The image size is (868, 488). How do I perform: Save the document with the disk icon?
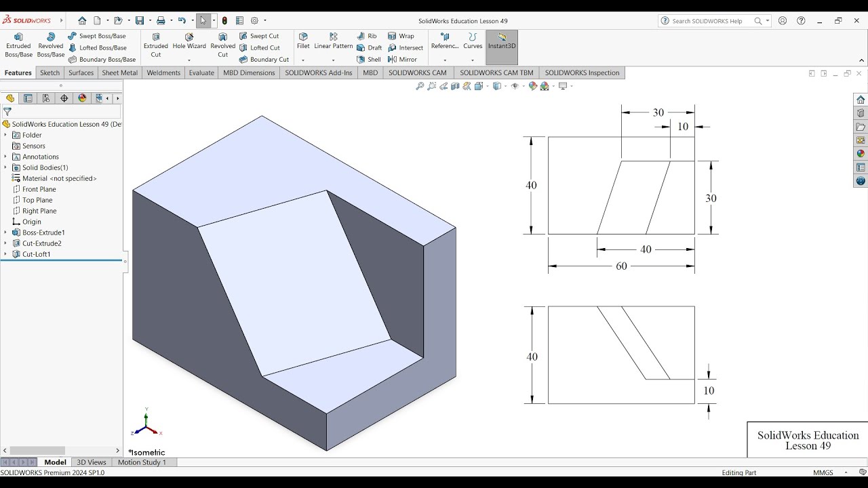click(139, 21)
